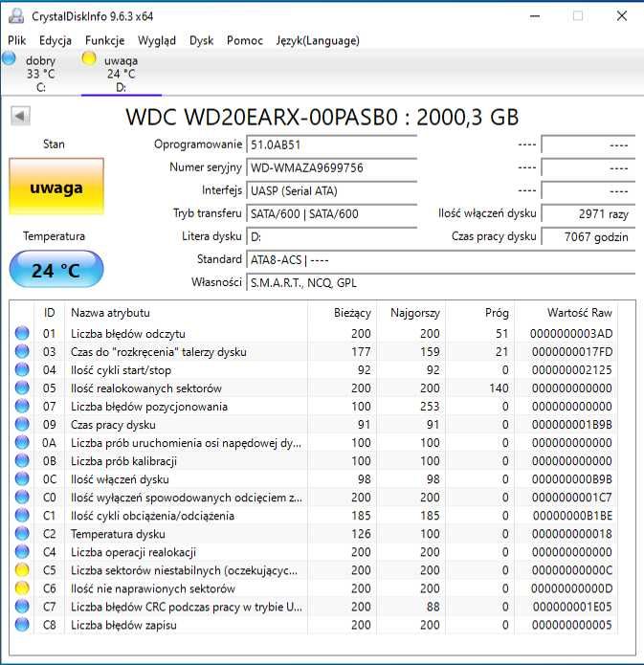Screen dimensions: 644x665
Task: Click the serial number field WD-WMAZA9699756
Action: click(x=332, y=167)
